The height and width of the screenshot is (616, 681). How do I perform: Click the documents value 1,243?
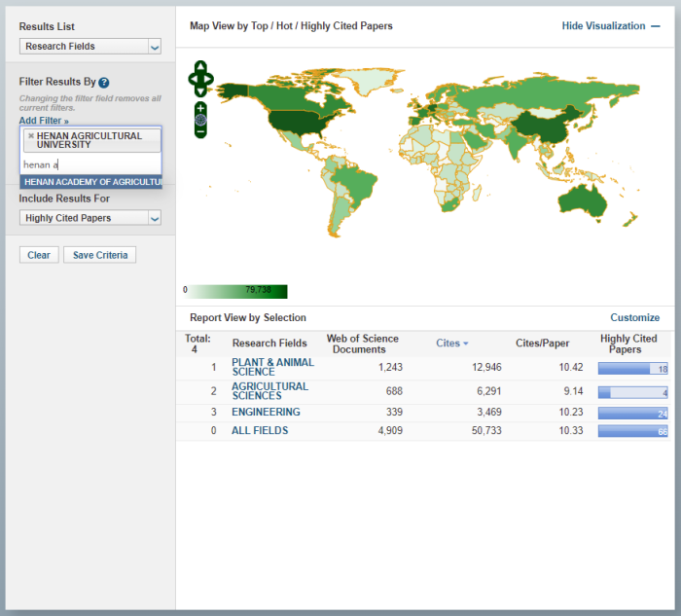pos(390,368)
